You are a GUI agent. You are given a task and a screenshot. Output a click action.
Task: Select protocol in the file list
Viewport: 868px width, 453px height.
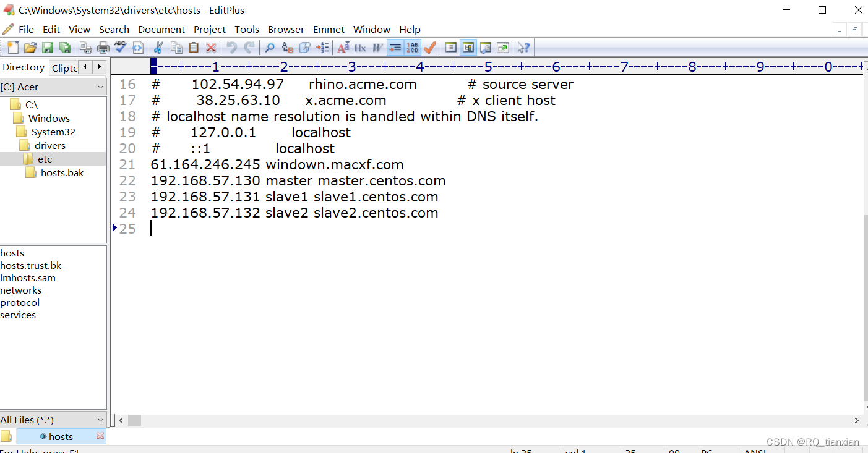[x=20, y=303]
